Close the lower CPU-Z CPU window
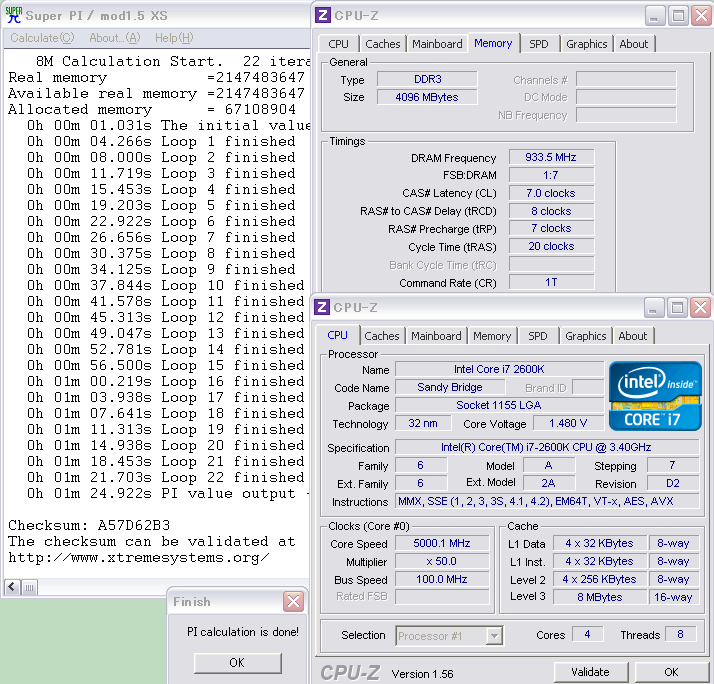The width and height of the screenshot is (714, 684). [x=700, y=308]
